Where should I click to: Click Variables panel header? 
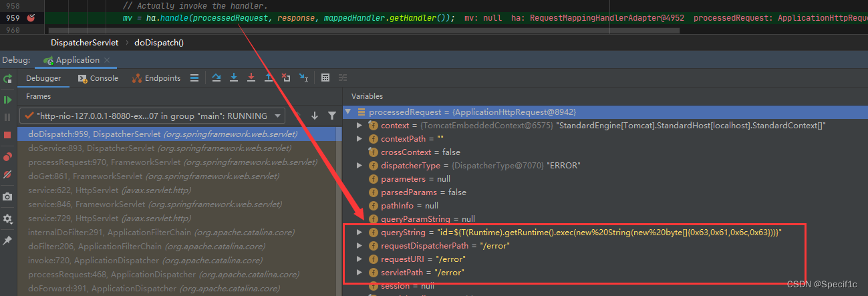click(x=367, y=96)
